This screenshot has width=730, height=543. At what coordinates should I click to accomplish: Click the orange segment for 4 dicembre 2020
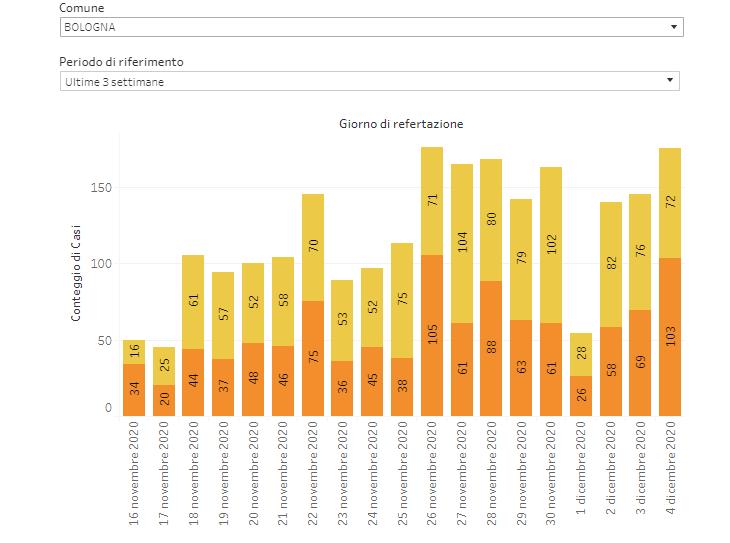[670, 336]
